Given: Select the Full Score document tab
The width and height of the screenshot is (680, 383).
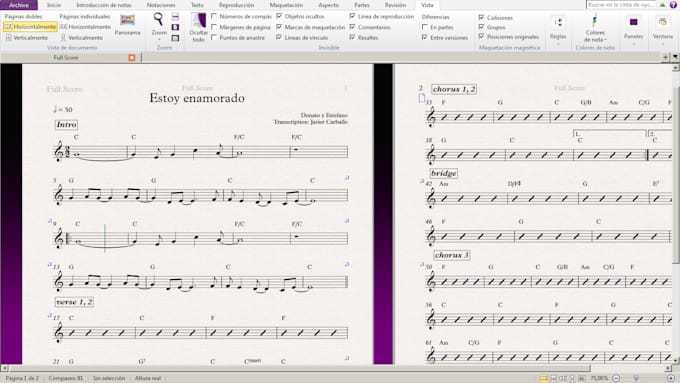Looking at the screenshot, I should click(66, 57).
